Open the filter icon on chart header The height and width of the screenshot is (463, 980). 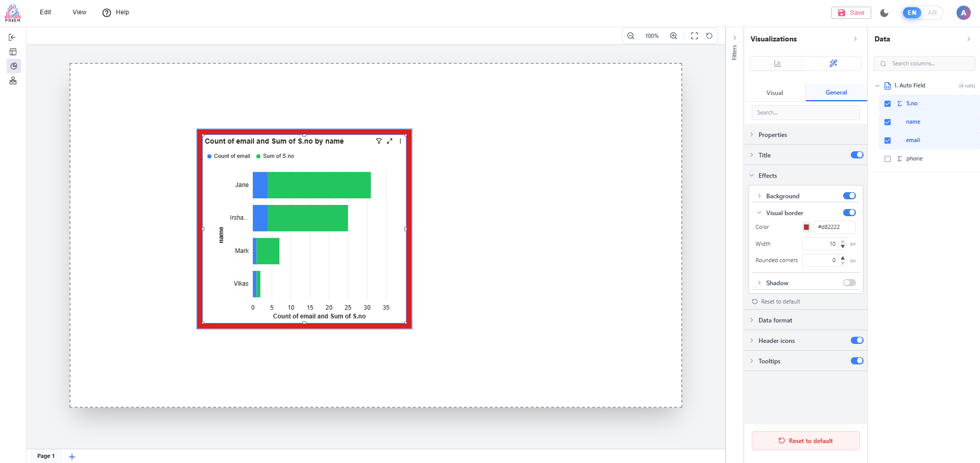pyautogui.click(x=379, y=141)
